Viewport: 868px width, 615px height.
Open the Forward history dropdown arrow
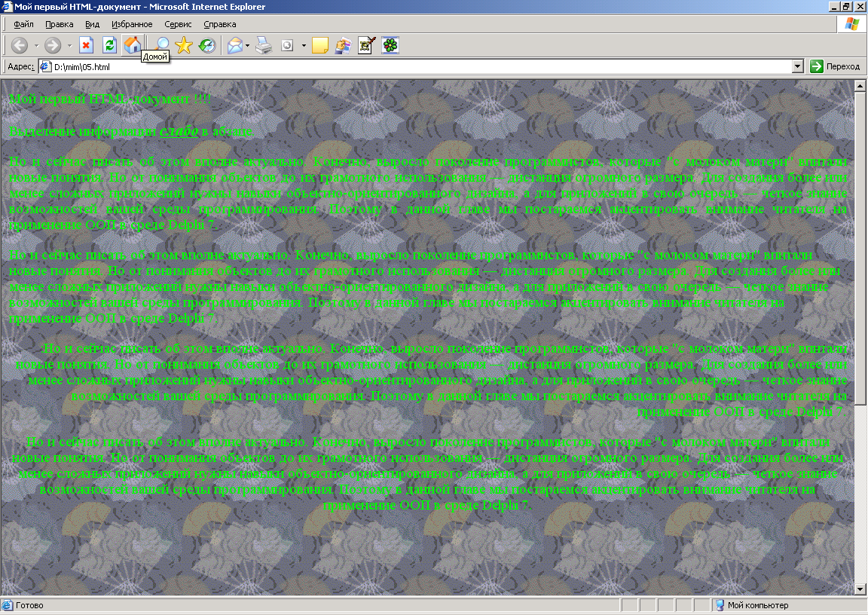[x=69, y=45]
